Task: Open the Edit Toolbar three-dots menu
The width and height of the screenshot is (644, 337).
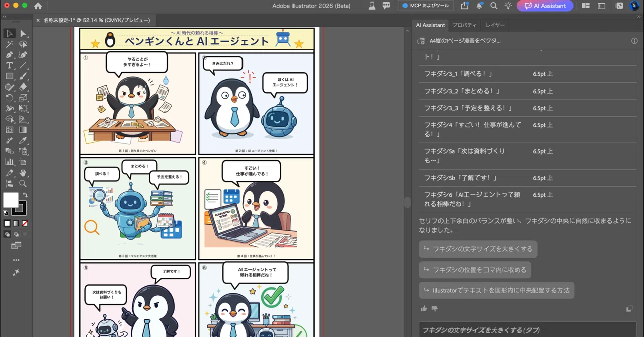Action: click(x=16, y=260)
